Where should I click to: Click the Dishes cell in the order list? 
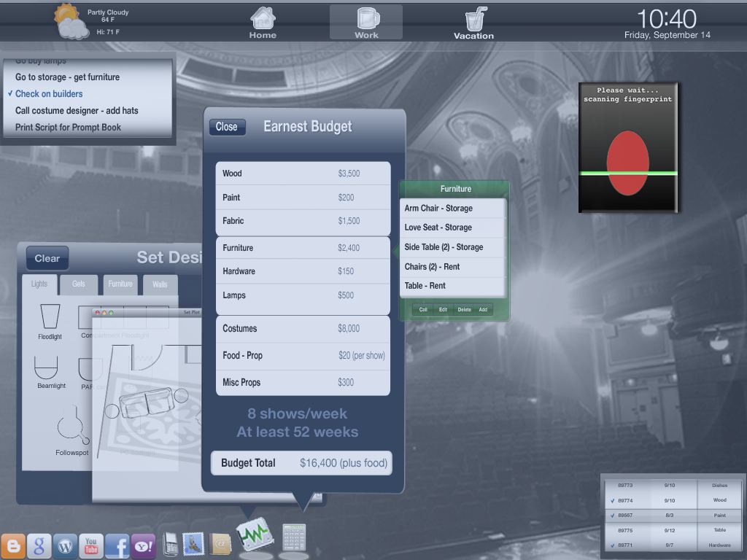[719, 486]
